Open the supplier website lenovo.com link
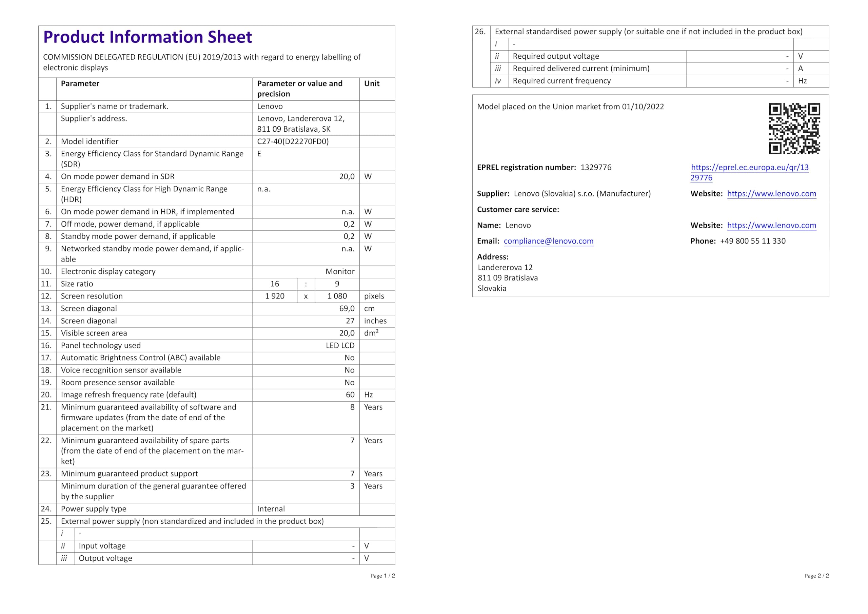The height and width of the screenshot is (614, 868). pyautogui.click(x=771, y=194)
